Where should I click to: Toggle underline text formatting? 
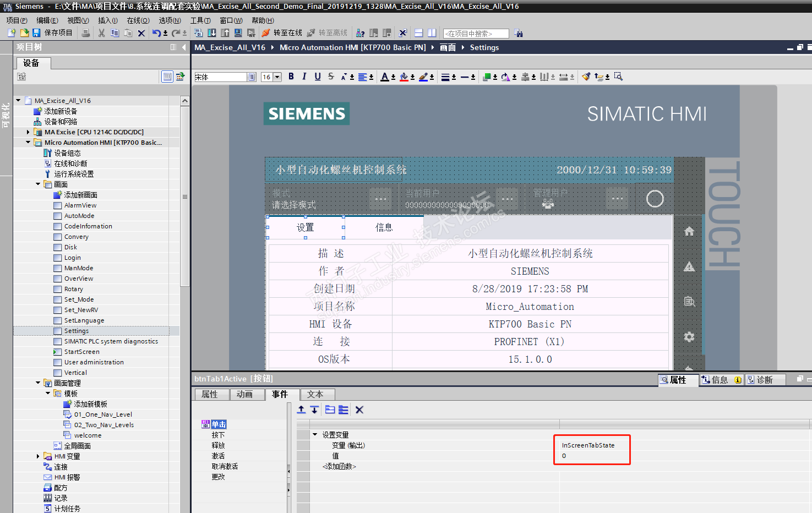point(318,77)
